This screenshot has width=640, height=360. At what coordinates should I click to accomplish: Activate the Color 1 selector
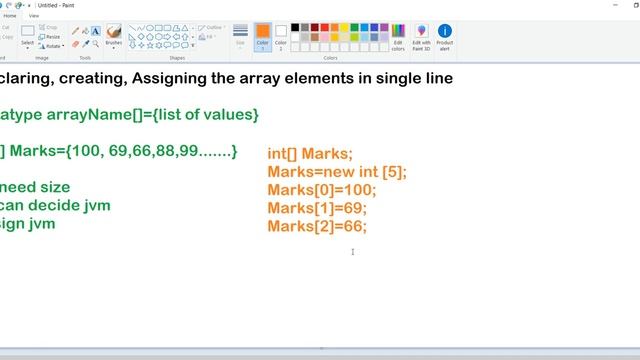point(262,37)
